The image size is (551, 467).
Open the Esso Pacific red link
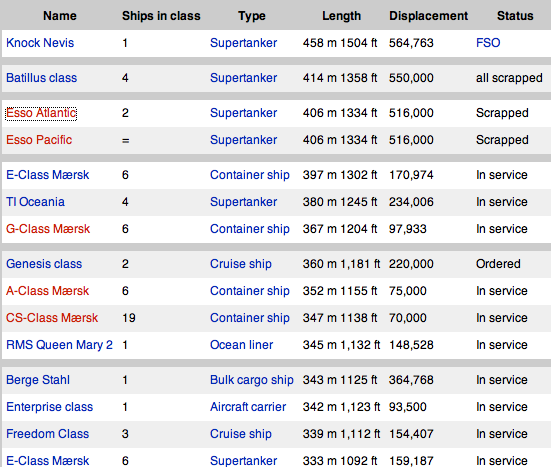point(39,140)
